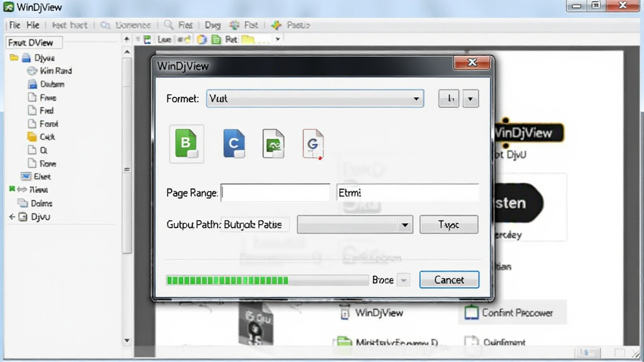Viewport: 644px width, 362px height.
Task: Choose the green image document format icon
Action: (x=274, y=144)
